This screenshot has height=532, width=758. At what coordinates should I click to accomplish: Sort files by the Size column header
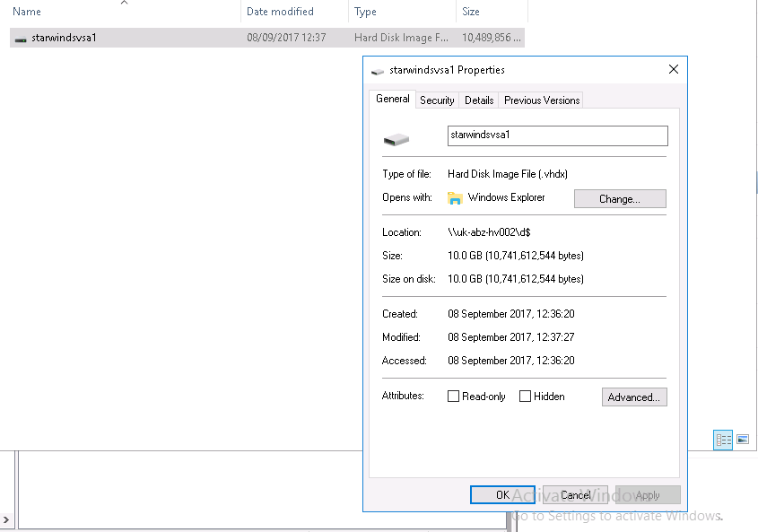point(492,12)
